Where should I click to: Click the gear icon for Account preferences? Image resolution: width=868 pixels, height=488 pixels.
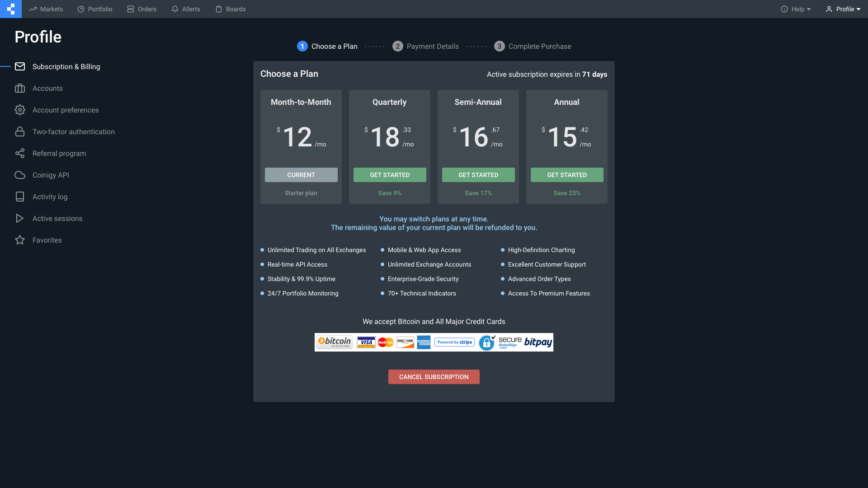click(x=20, y=110)
